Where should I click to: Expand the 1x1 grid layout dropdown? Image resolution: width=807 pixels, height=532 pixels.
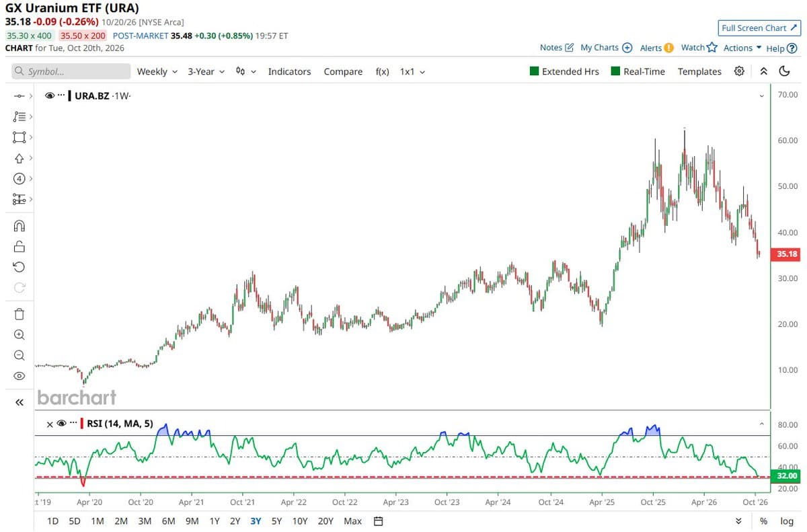pos(412,71)
